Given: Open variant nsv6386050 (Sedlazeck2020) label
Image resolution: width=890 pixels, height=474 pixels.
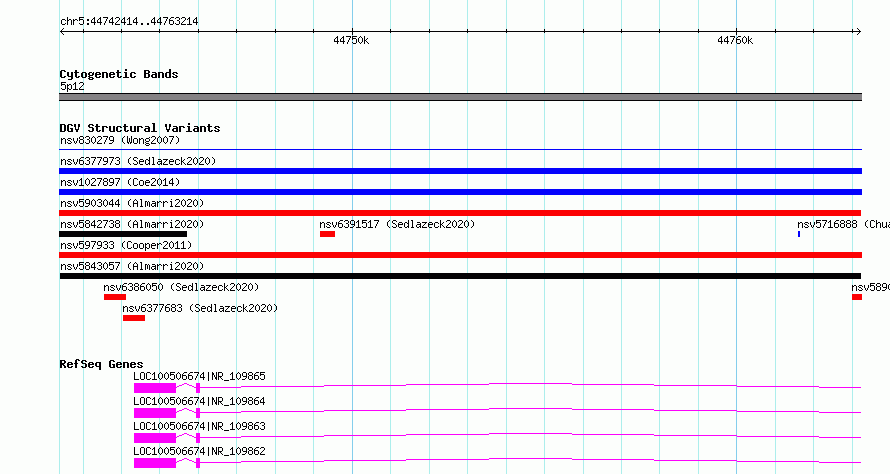Looking at the screenshot, I should tap(181, 287).
